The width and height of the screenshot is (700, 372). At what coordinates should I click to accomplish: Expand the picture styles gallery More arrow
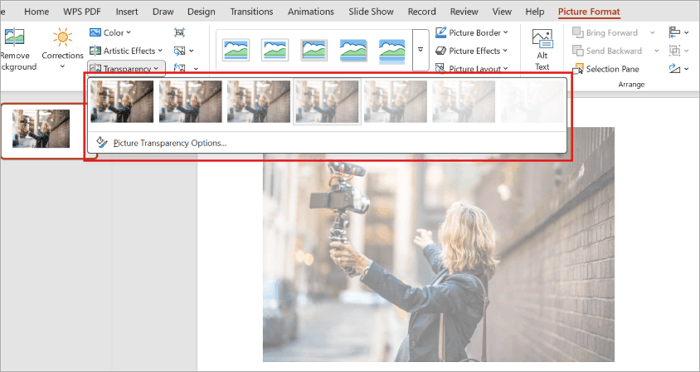click(420, 50)
